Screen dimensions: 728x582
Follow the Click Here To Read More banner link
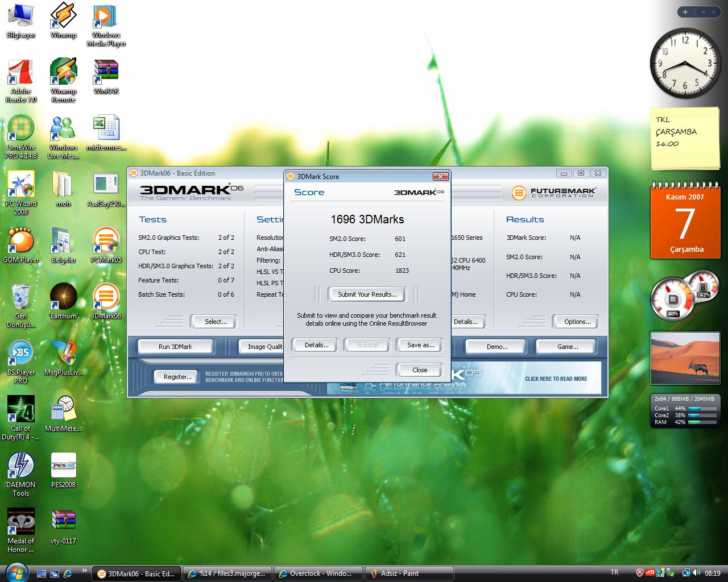pyautogui.click(x=556, y=379)
